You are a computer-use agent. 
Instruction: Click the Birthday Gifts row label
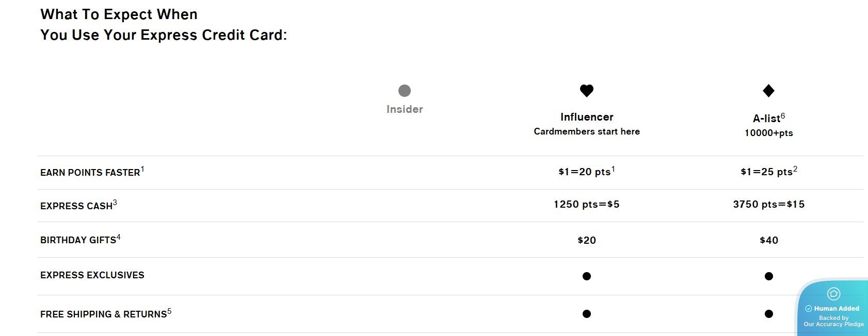click(x=78, y=240)
